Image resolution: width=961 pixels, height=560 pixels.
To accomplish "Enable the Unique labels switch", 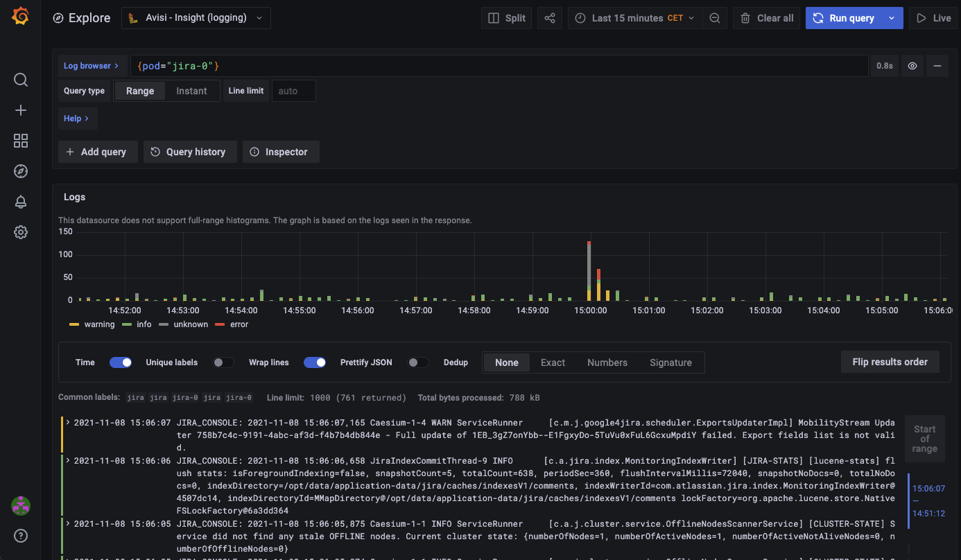I will 223,362.
